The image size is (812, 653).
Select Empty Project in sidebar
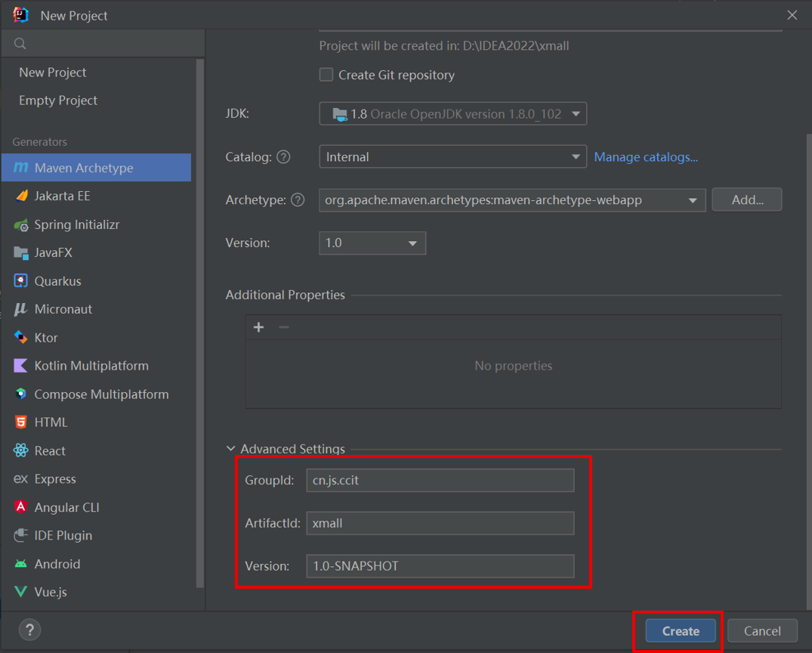click(58, 101)
